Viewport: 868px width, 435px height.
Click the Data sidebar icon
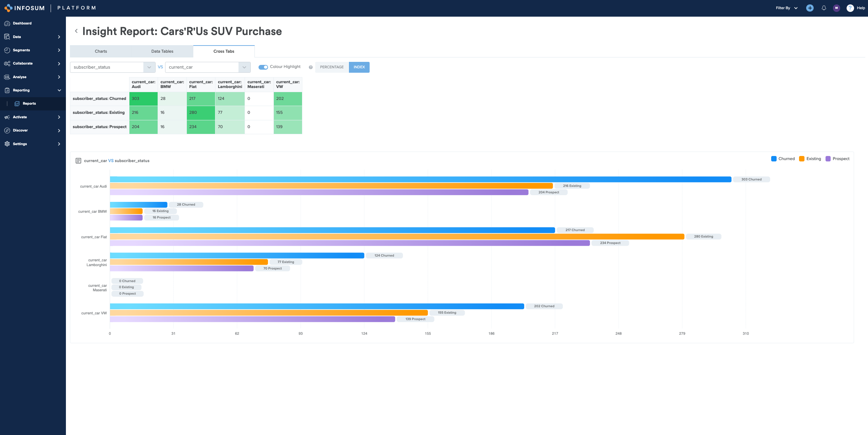tap(7, 37)
